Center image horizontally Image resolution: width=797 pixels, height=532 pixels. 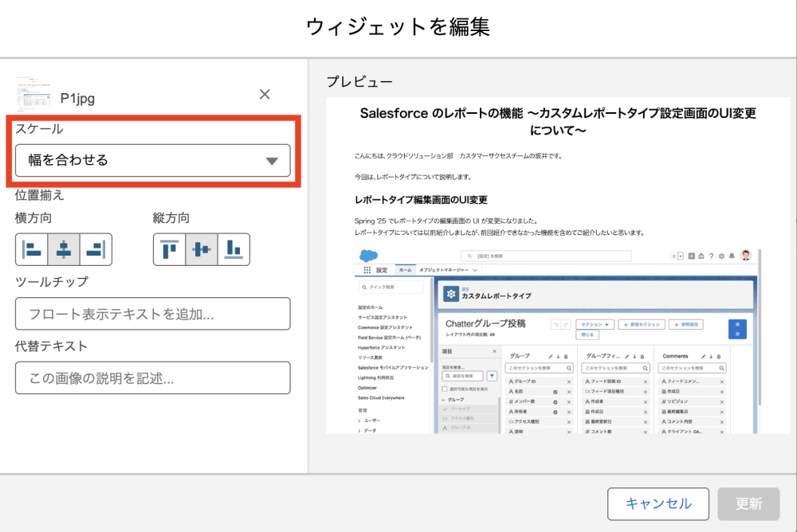tap(64, 249)
